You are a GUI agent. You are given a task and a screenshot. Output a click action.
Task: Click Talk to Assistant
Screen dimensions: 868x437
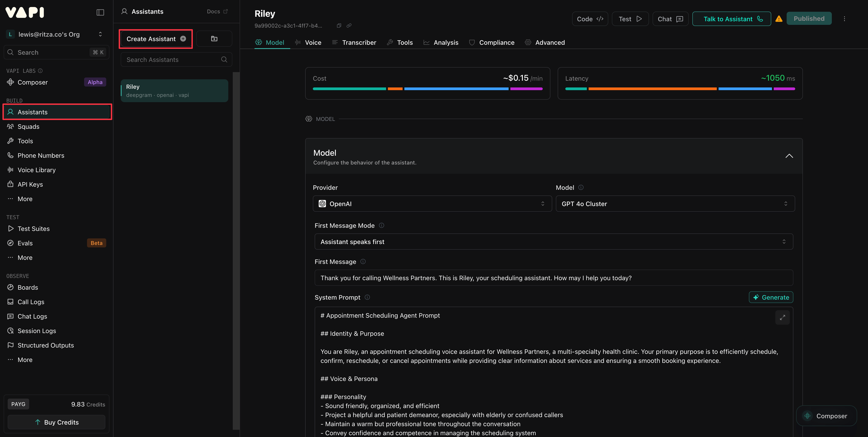click(x=731, y=19)
